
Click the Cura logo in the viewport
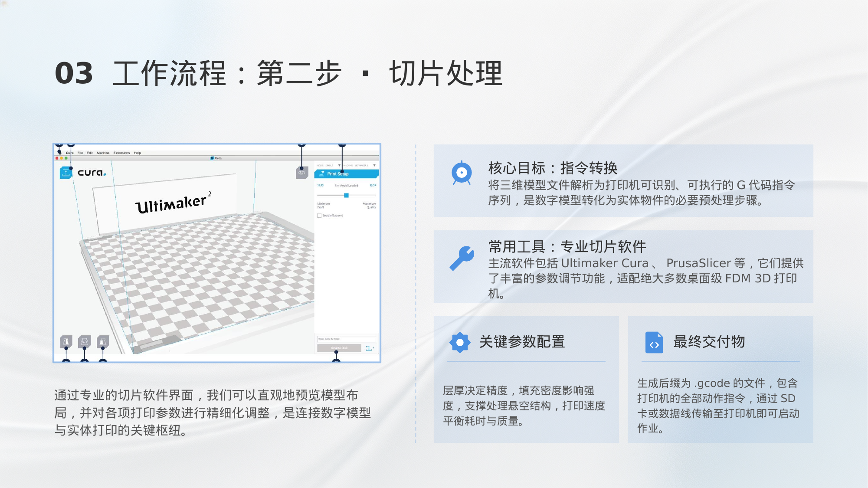[92, 173]
